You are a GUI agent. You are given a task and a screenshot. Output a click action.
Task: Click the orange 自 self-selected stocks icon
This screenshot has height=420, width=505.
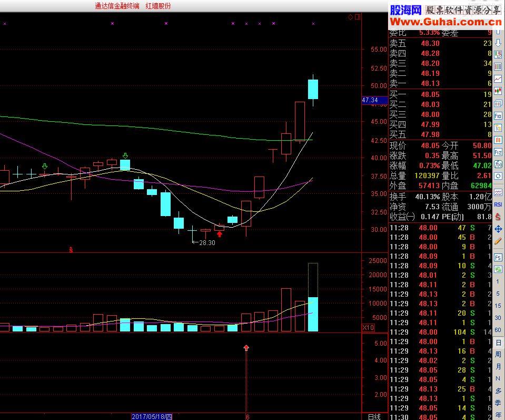pos(498,140)
